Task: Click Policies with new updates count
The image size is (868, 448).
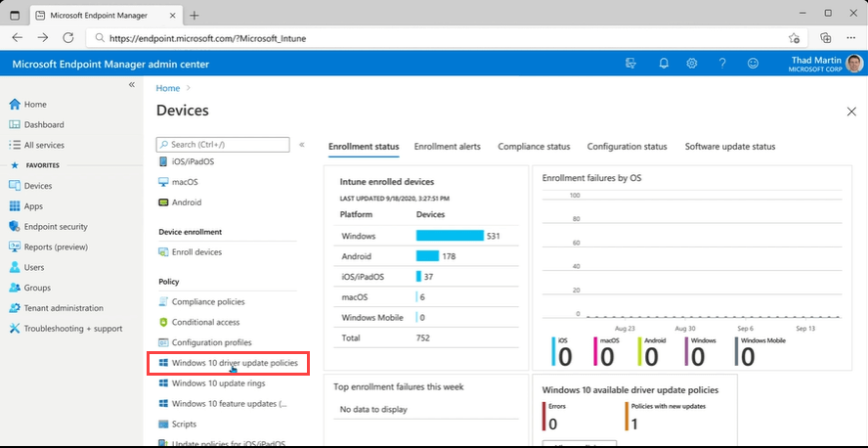Action: (634, 425)
